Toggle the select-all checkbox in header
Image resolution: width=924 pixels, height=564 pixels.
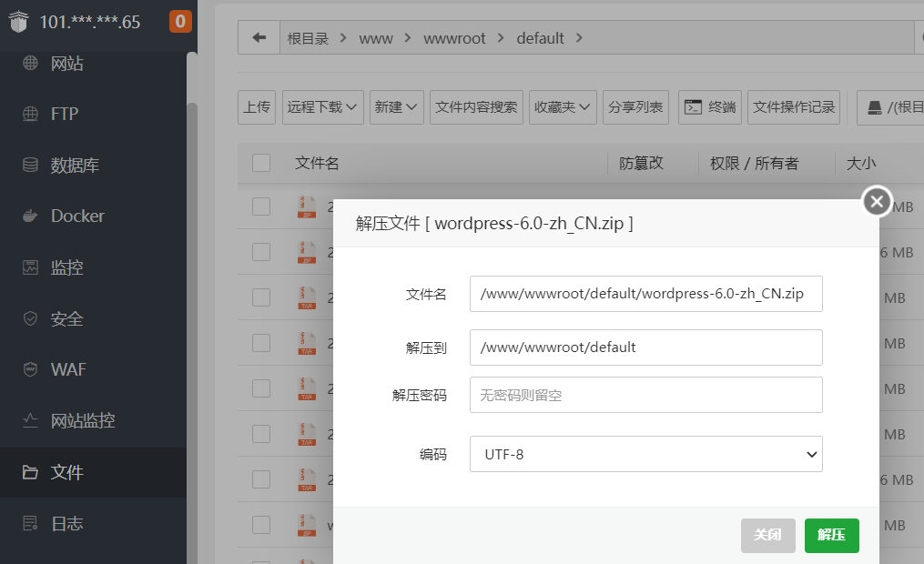pos(261,163)
